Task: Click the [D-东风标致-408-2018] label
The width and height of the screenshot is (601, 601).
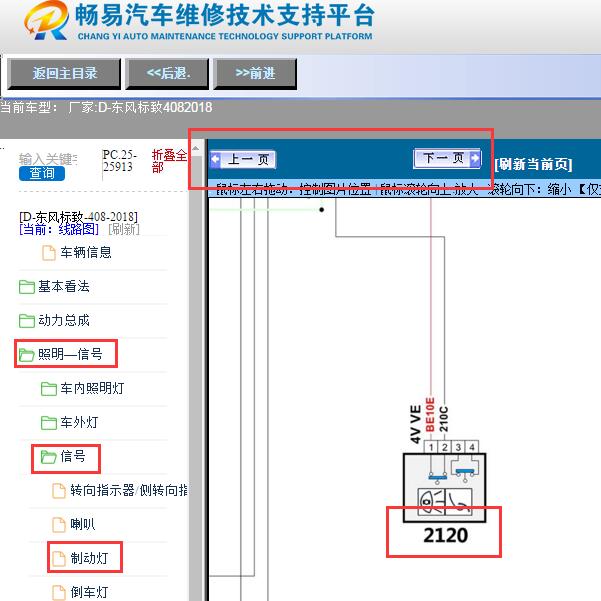Action: click(x=78, y=217)
